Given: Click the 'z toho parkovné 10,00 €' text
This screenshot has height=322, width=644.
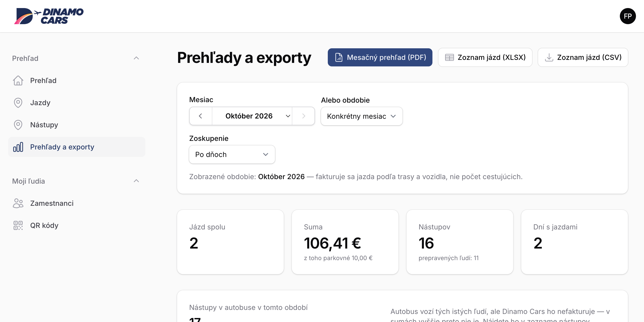Looking at the screenshot, I should tap(338, 258).
